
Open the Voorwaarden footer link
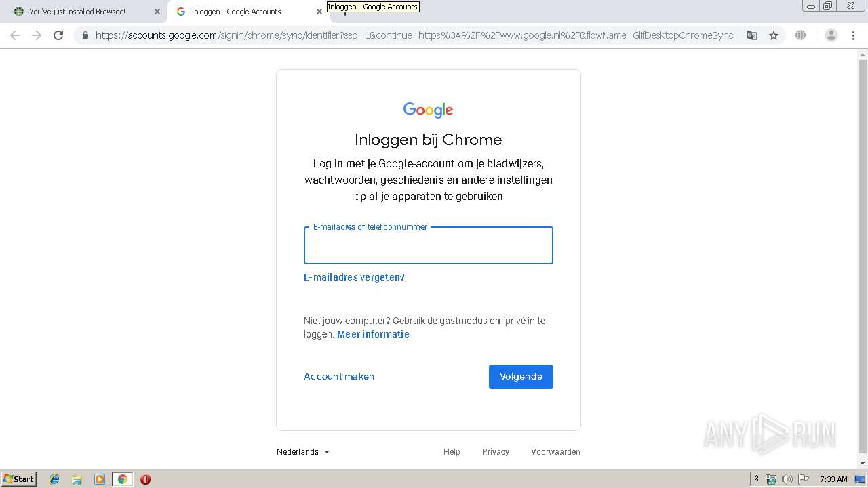click(x=555, y=452)
